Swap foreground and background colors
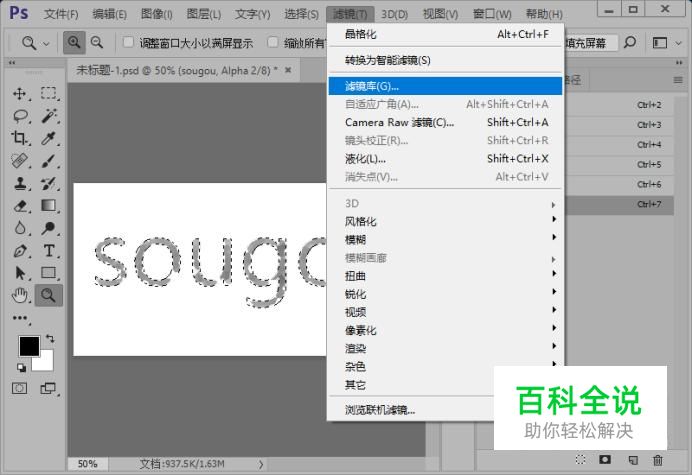 pyautogui.click(x=50, y=339)
